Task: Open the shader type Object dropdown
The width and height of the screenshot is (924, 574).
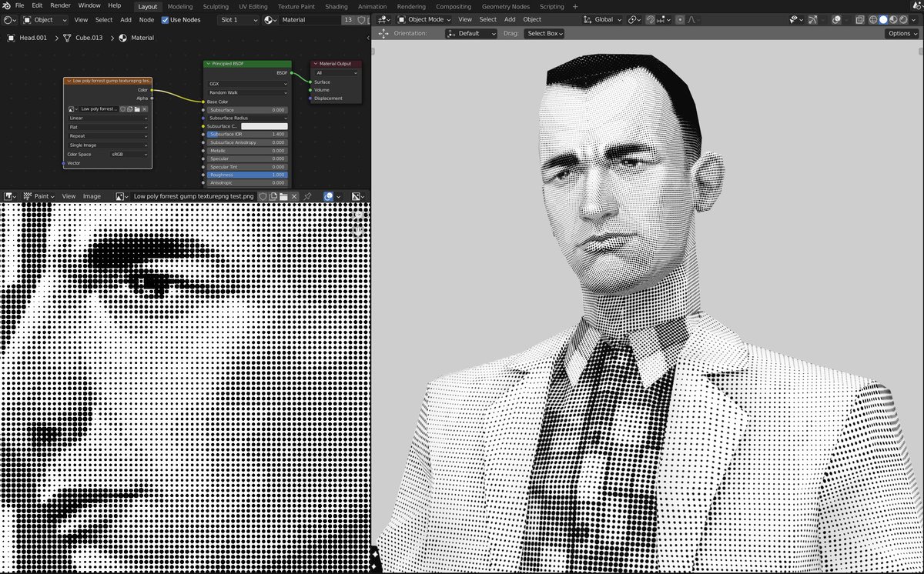Action: [x=45, y=19]
